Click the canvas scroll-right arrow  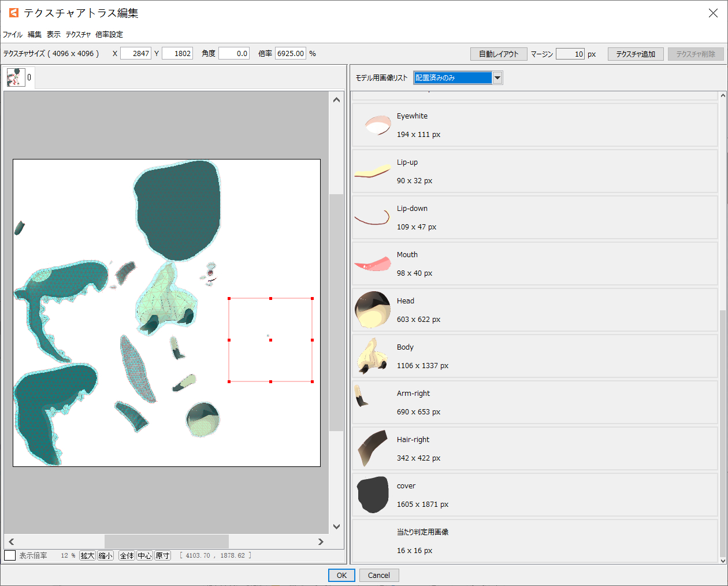321,542
